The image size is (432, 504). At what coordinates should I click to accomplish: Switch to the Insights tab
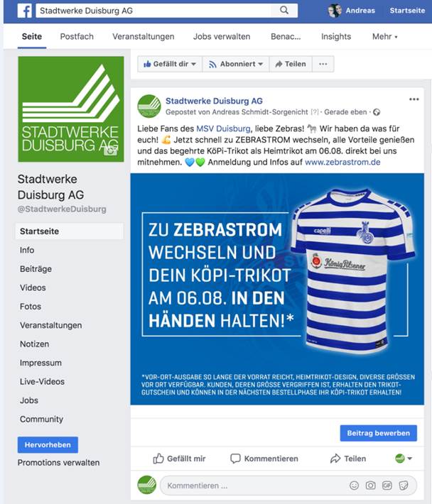tap(336, 37)
